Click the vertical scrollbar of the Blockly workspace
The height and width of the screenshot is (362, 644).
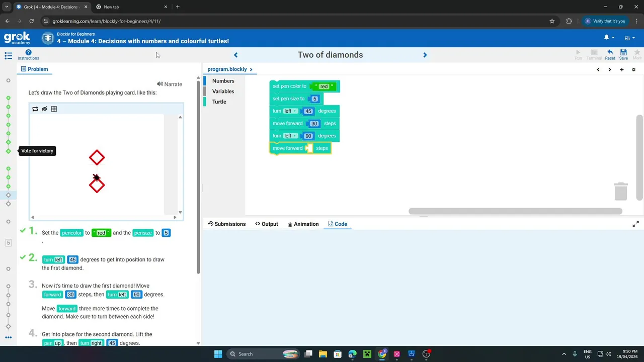(639, 157)
